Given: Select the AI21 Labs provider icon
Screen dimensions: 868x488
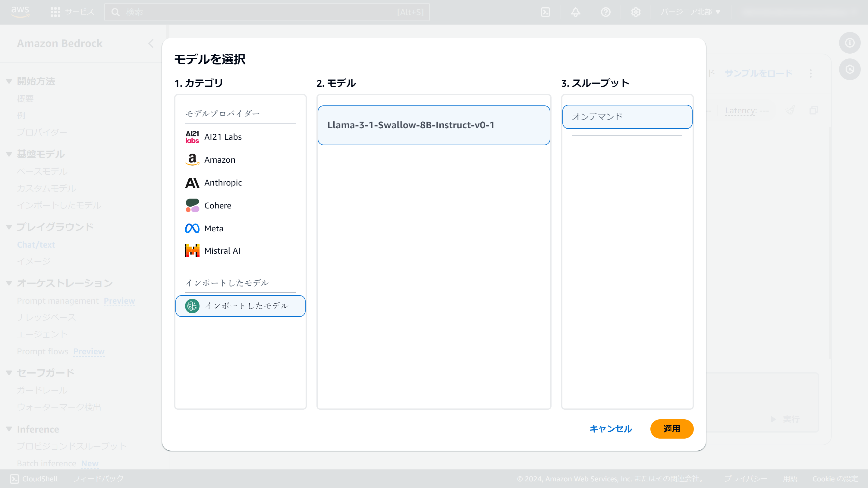Looking at the screenshot, I should click(x=192, y=137).
